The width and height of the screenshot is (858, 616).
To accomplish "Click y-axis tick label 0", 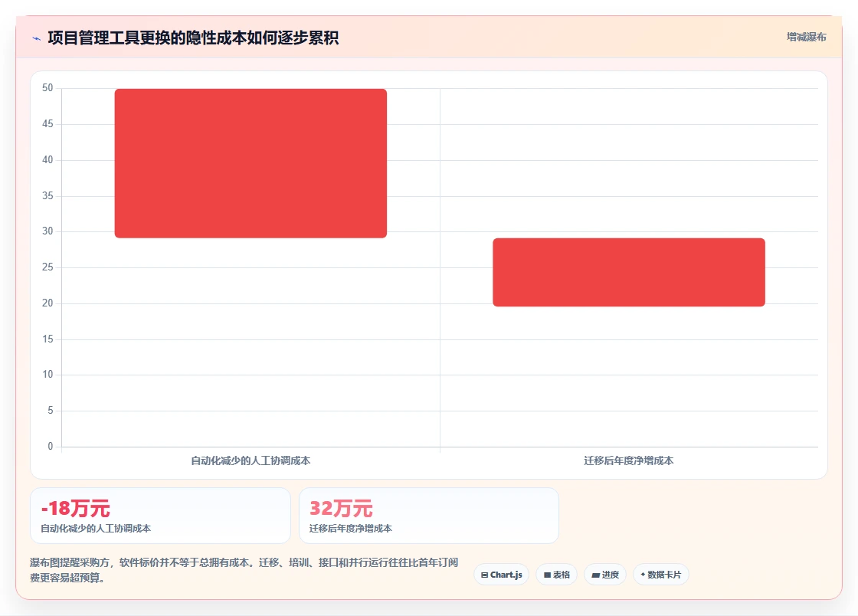I will (x=51, y=447).
